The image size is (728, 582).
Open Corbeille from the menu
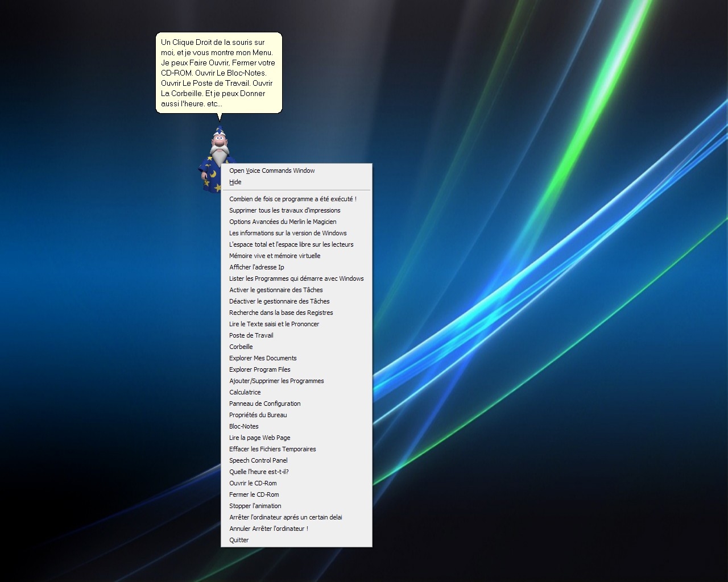(x=296, y=347)
